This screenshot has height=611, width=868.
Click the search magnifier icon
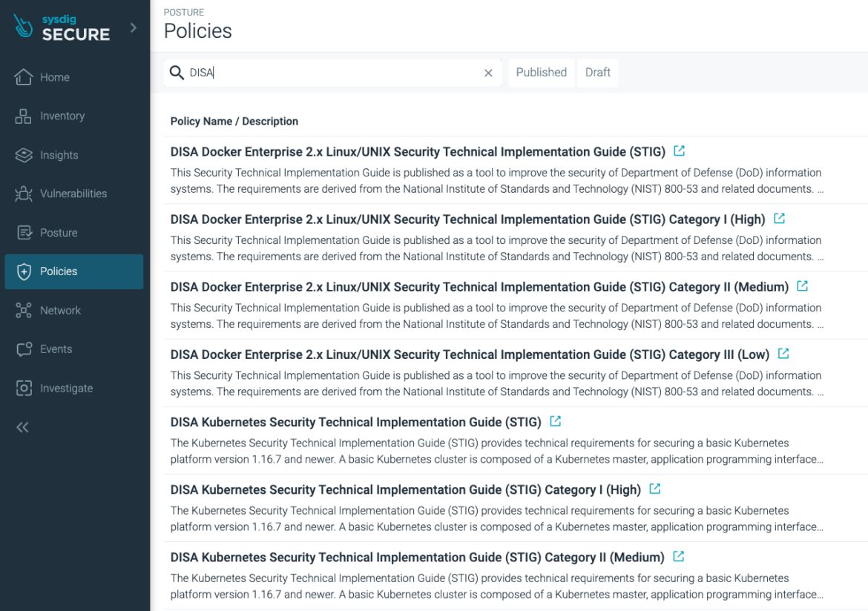point(177,73)
